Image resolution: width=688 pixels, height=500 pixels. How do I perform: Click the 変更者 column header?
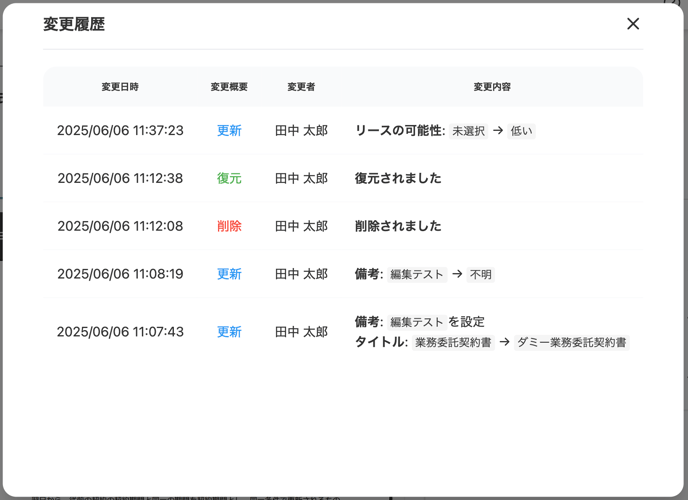click(301, 87)
